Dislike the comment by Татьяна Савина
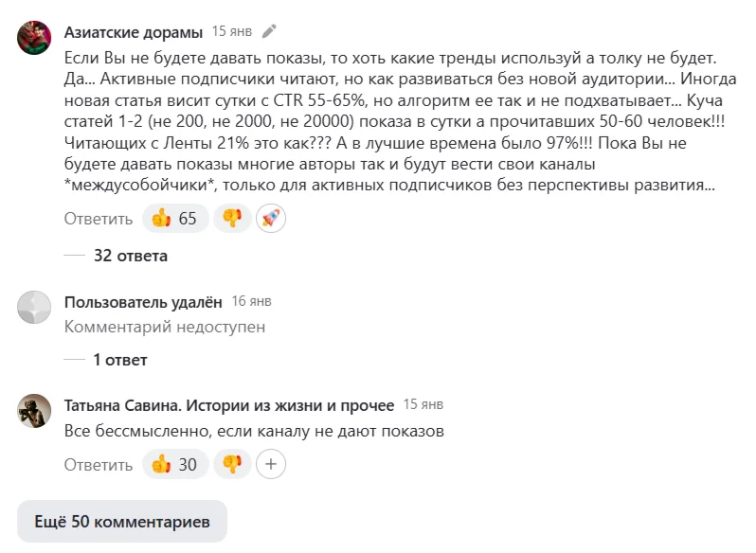756x553 pixels. [230, 465]
